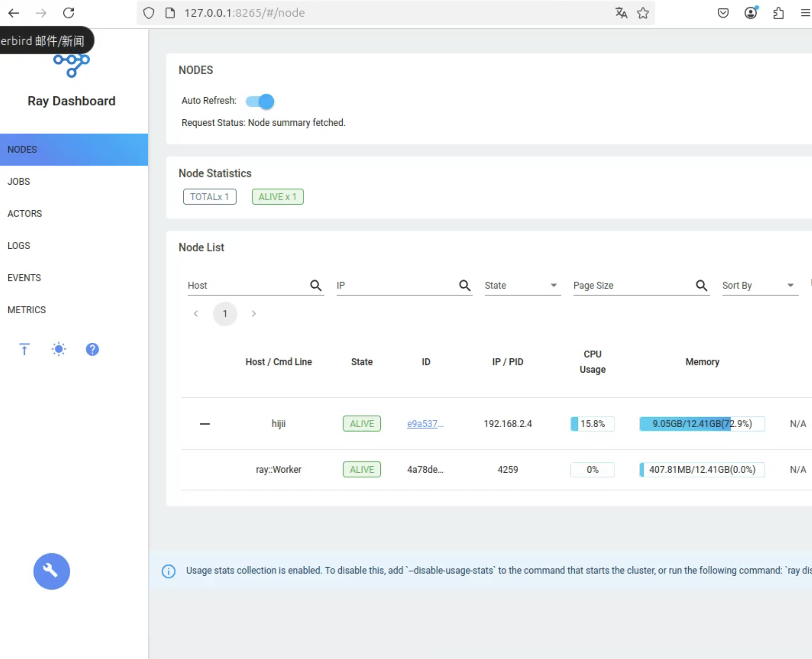Open the JOBS sidebar item
Image resolution: width=812 pixels, height=659 pixels.
point(74,182)
